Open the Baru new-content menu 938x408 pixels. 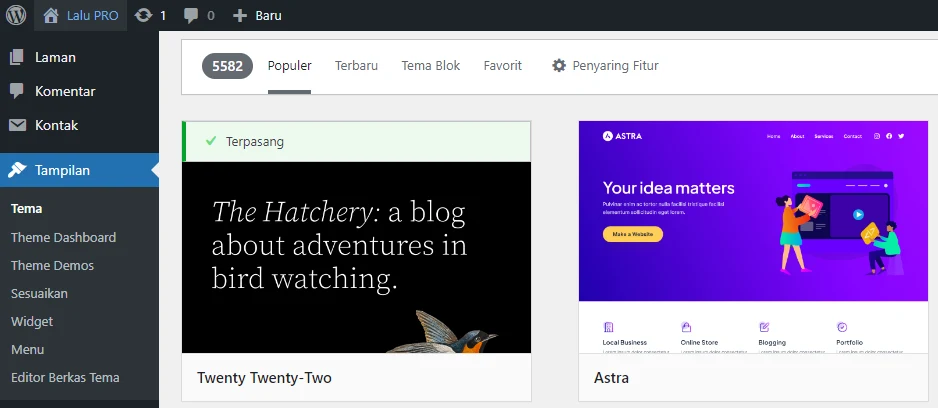[269, 16]
